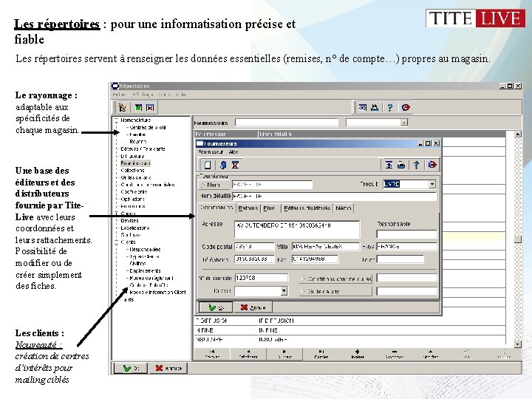Click the printer icon in the Fournisseurs dialog toolbar
The height and width of the screenshot is (399, 532).
[x=401, y=165]
